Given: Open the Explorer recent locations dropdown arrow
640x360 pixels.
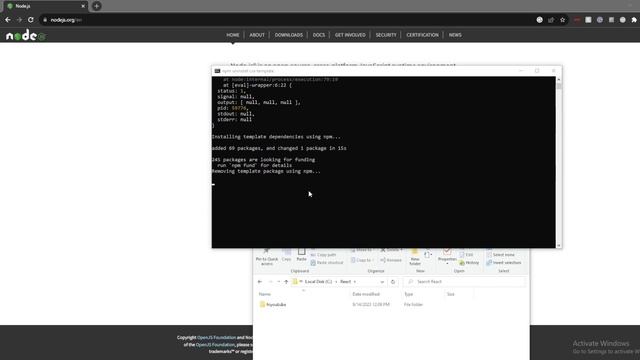Looking at the screenshot, I should click(x=278, y=282).
